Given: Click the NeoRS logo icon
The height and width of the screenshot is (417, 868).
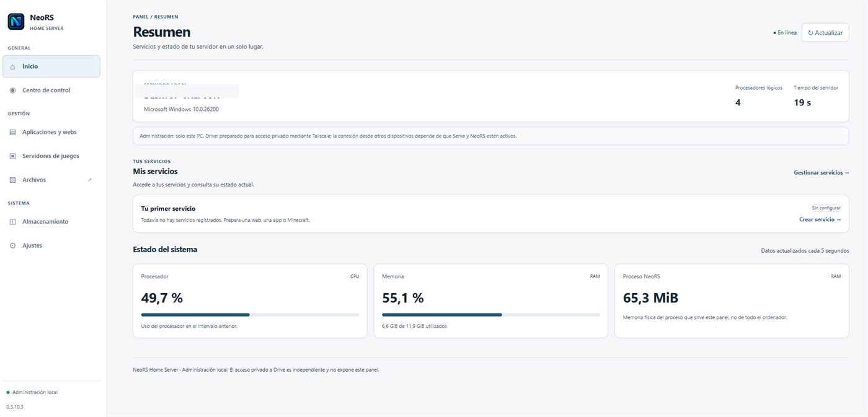Looking at the screenshot, I should pos(16,22).
